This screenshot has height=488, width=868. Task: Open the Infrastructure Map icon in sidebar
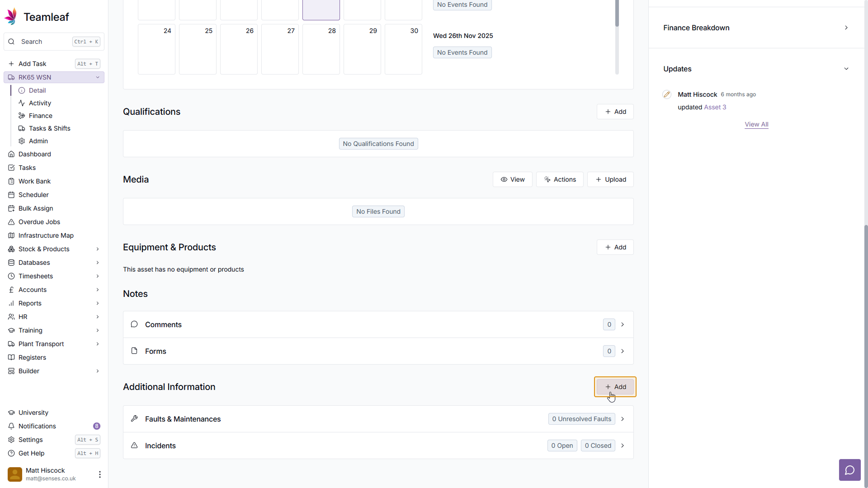coord(11,235)
